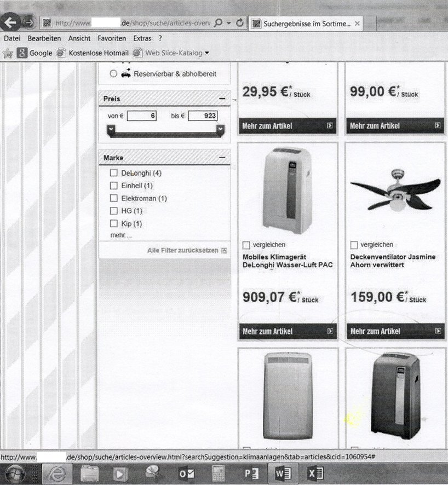The height and width of the screenshot is (485, 448).
Task: Click the site favicon in address bar
Action: coord(47,23)
